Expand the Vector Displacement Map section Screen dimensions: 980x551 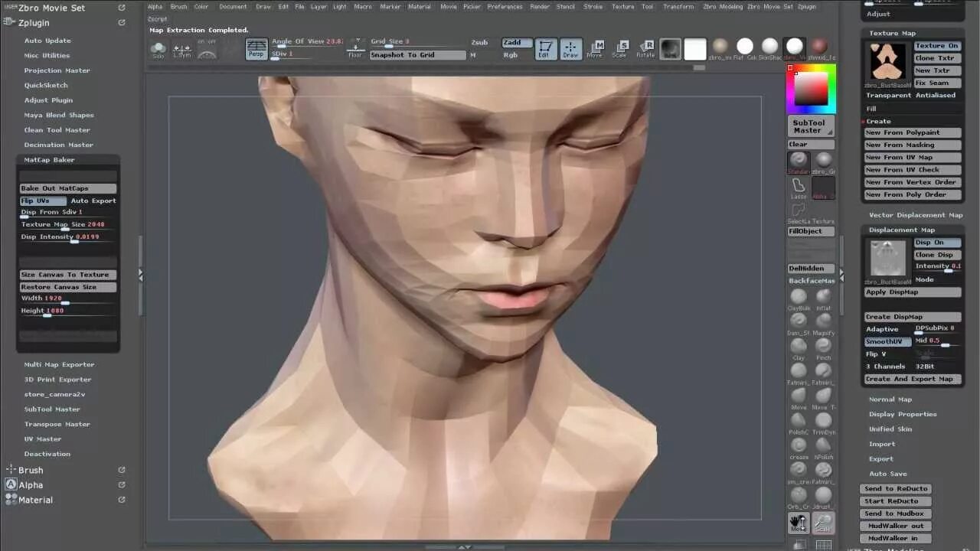pyautogui.click(x=916, y=215)
